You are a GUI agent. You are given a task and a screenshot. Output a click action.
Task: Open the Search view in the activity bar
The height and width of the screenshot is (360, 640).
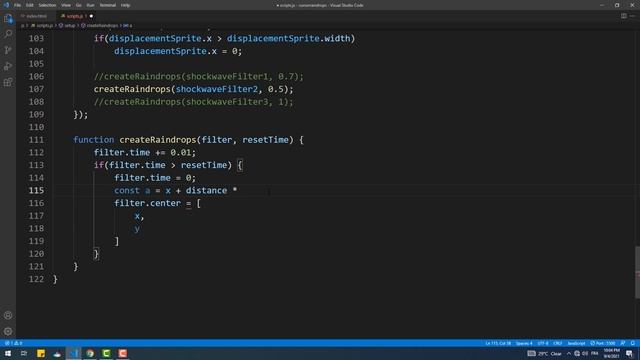[8, 34]
